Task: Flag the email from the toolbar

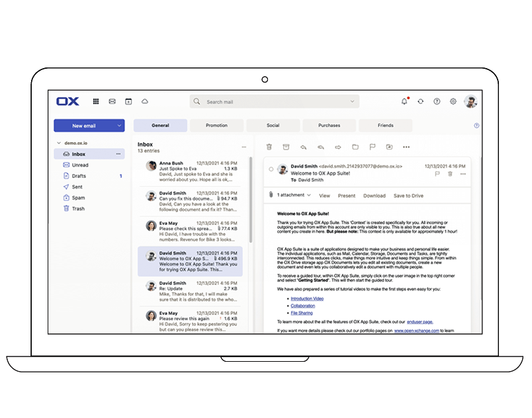Action: pos(372,147)
